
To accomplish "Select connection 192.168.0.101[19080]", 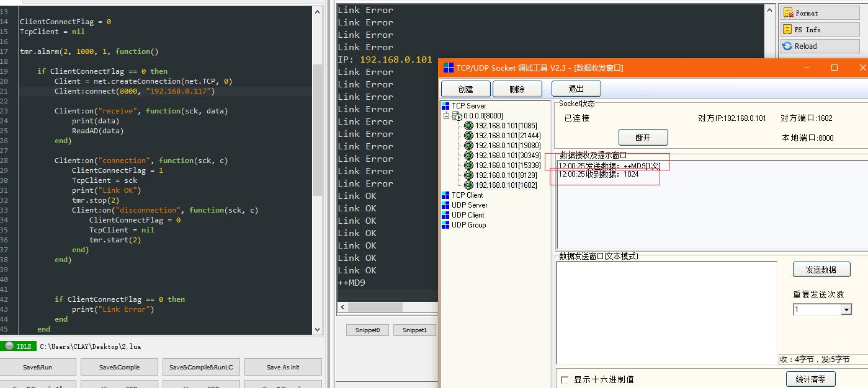I will (x=508, y=146).
